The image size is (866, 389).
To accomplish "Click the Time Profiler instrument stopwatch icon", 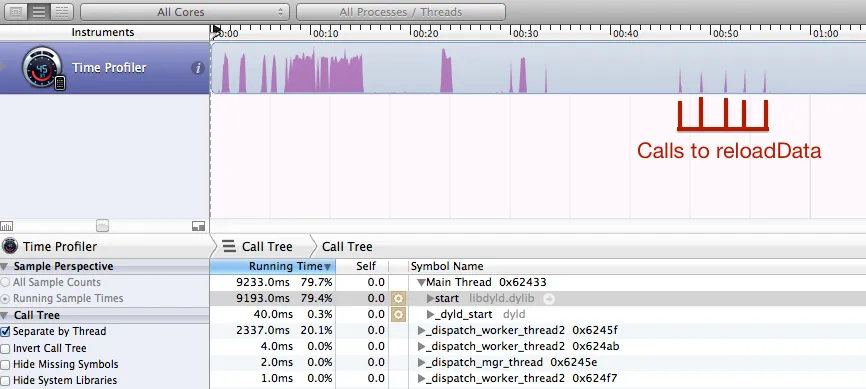I will pyautogui.click(x=43, y=68).
